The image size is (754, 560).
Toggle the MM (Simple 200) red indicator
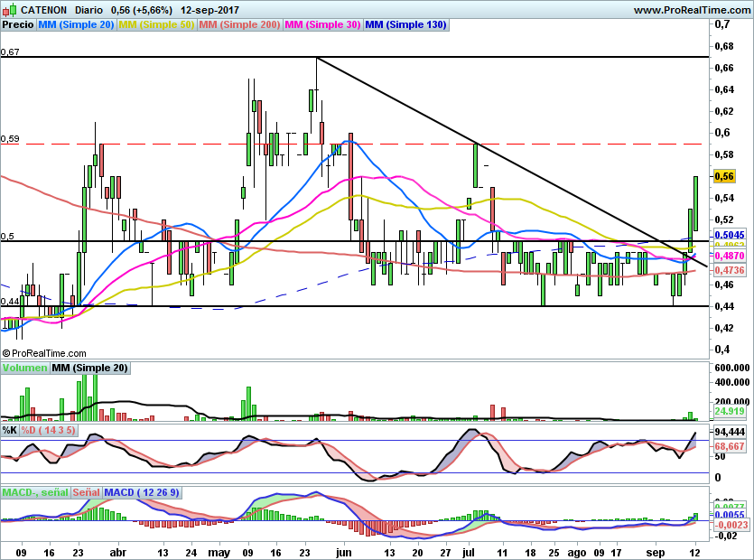click(239, 25)
